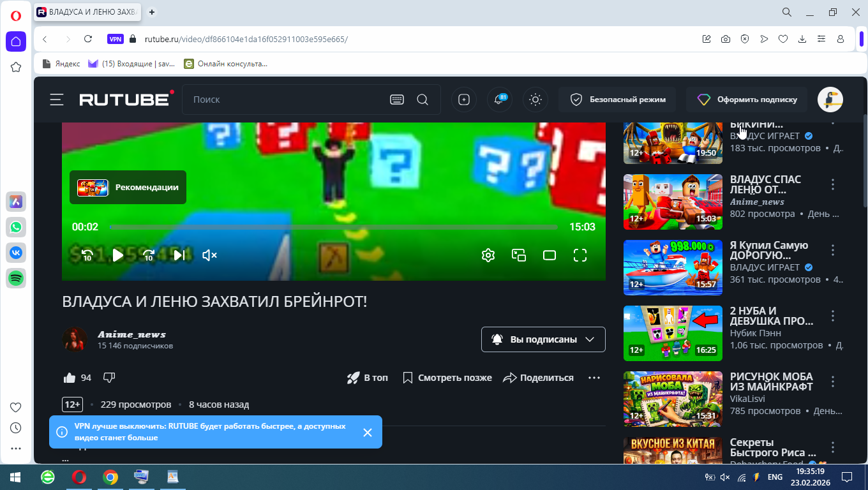868x490 pixels.
Task: Open ВЛАДУС СПАС ЛЕНЮ video thumbnail
Action: [x=673, y=202]
